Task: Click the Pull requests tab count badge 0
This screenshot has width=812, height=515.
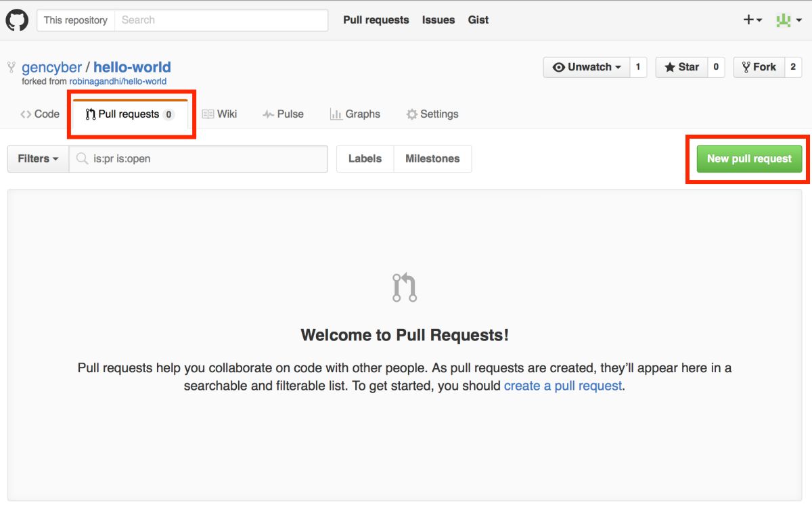Action: click(x=168, y=114)
